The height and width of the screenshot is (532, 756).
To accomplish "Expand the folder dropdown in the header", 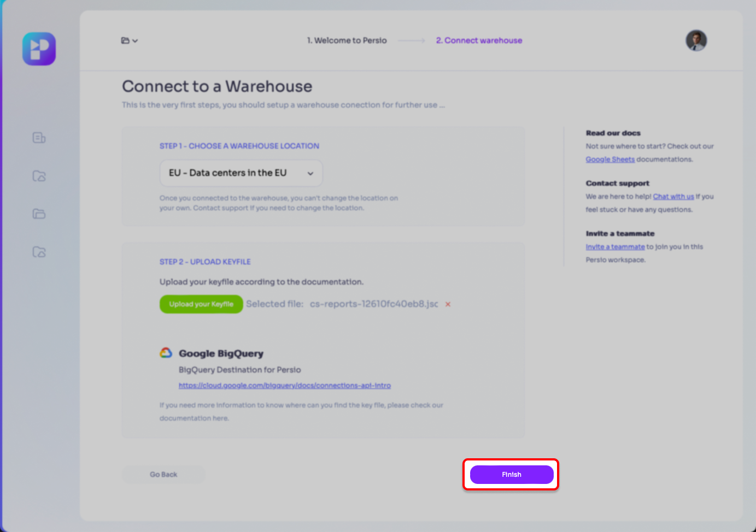I will 129,40.
